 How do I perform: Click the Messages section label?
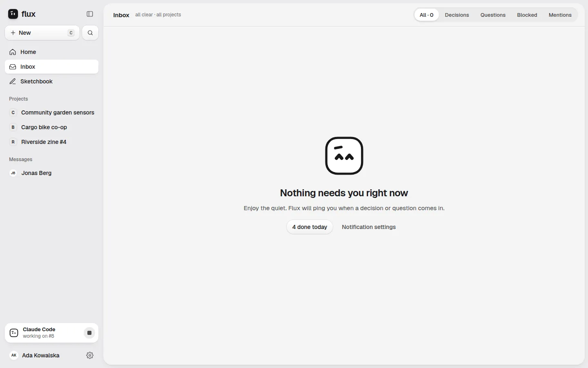[20, 159]
